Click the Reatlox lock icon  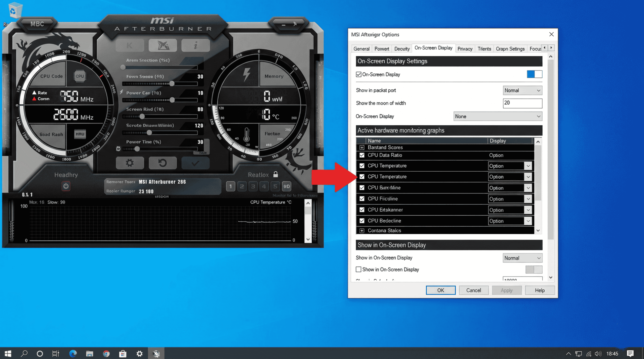pos(275,174)
